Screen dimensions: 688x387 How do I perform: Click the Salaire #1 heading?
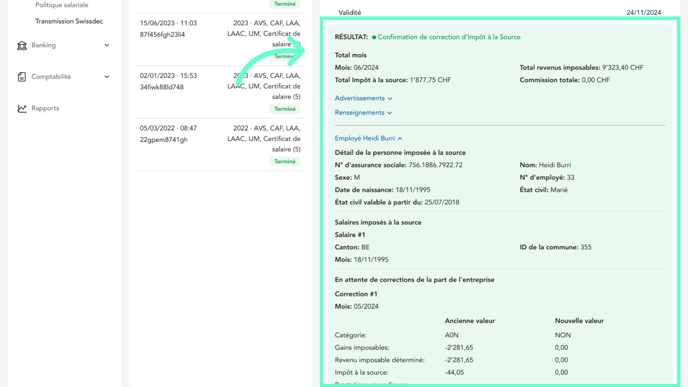coord(350,235)
